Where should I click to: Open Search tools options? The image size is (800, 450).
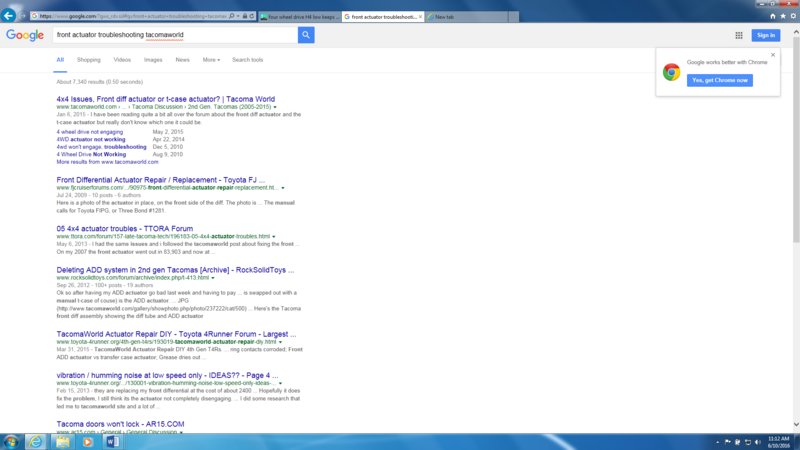[247, 60]
